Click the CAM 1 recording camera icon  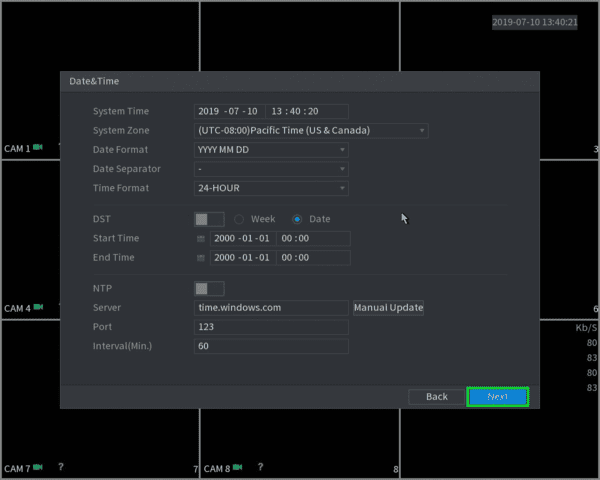38,147
